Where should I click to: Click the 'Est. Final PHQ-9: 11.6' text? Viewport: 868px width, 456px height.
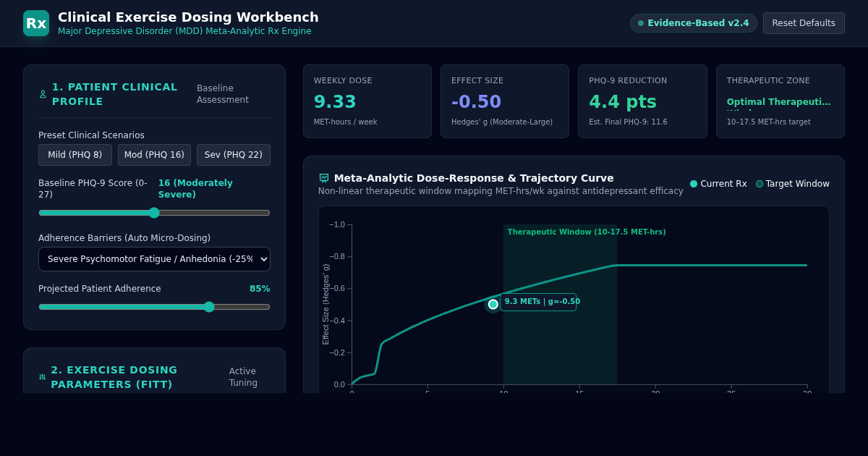(628, 122)
